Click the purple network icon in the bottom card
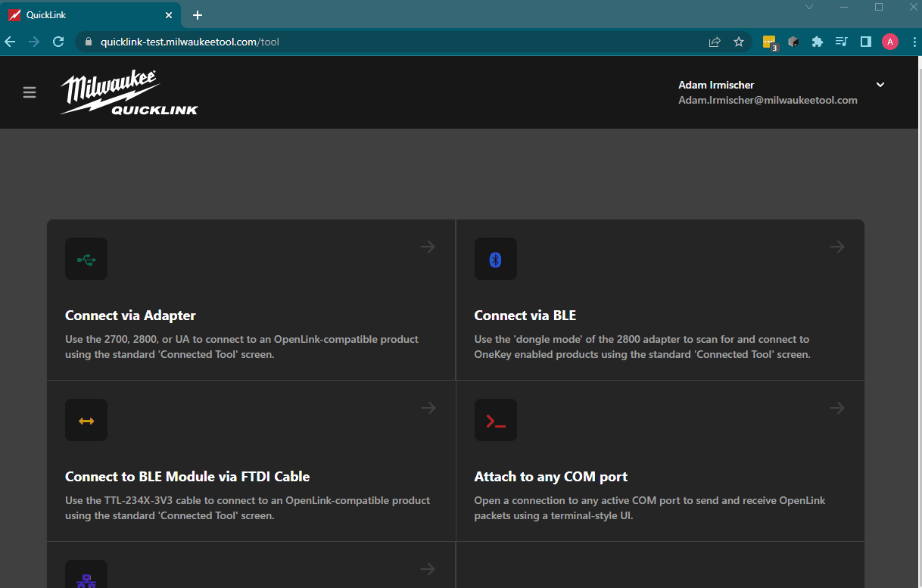This screenshot has height=588, width=922. pos(86,575)
